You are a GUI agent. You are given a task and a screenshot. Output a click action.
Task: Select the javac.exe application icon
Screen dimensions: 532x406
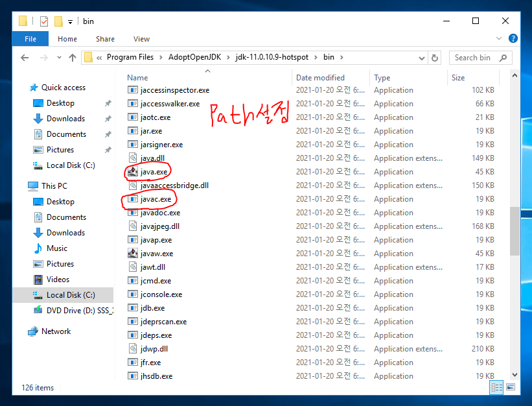(133, 199)
